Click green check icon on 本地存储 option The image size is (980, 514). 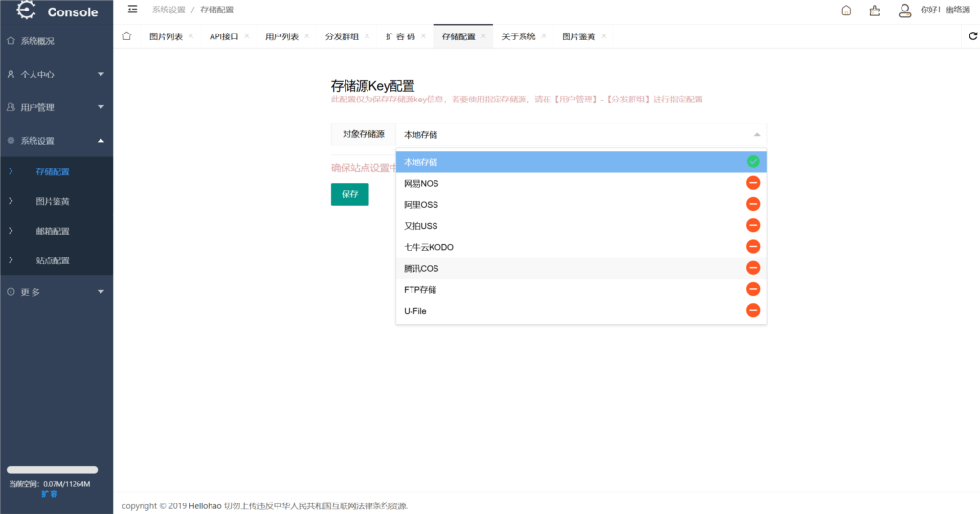[753, 162]
